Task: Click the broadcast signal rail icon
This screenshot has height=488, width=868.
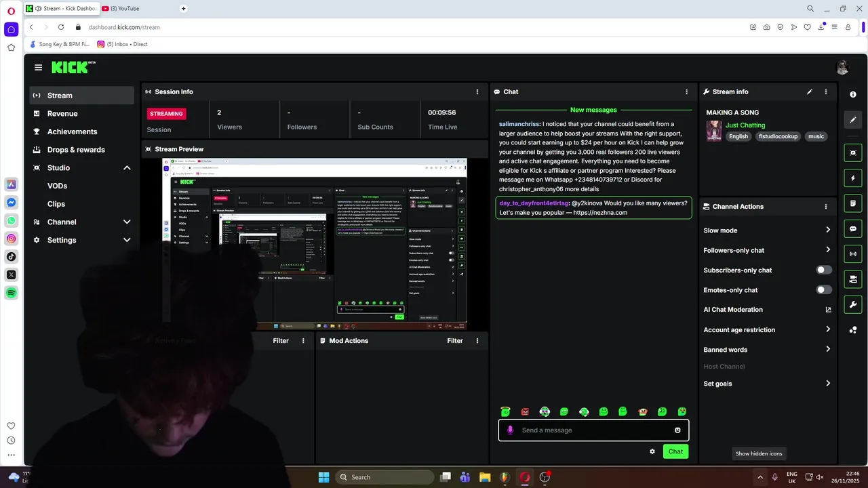Action: pyautogui.click(x=853, y=254)
